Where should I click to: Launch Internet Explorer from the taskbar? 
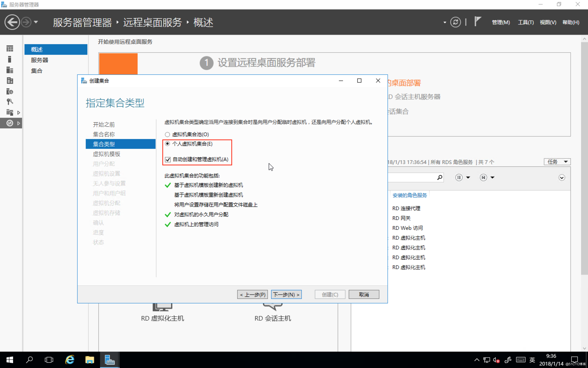click(x=70, y=360)
